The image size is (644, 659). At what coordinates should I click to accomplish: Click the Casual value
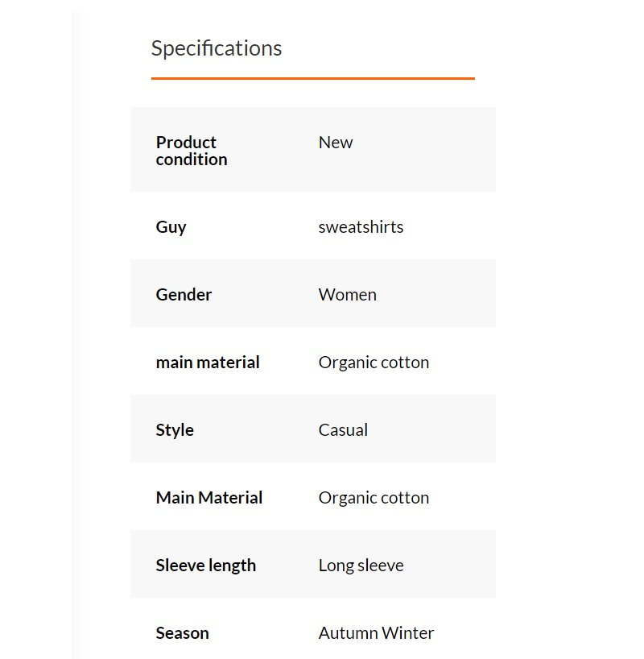pos(343,430)
